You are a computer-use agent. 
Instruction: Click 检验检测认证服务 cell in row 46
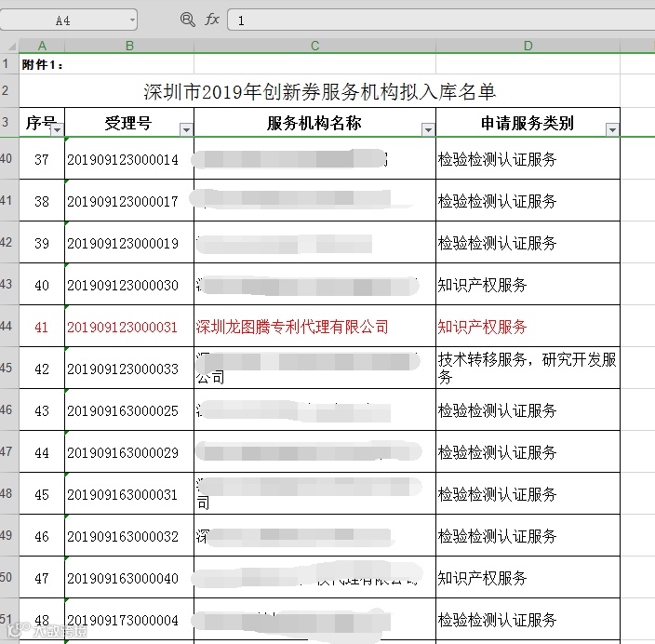pos(528,410)
